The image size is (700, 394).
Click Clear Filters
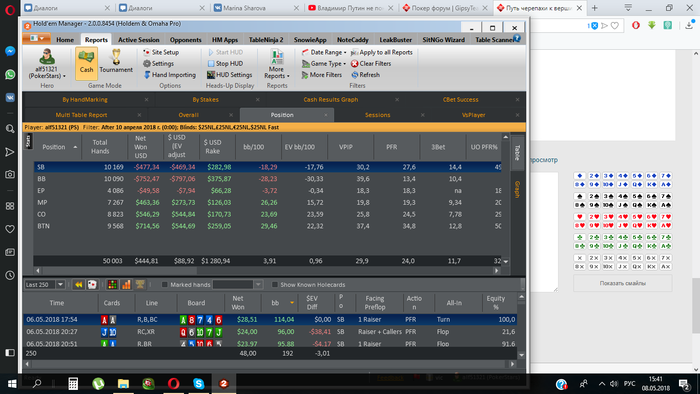click(x=371, y=63)
